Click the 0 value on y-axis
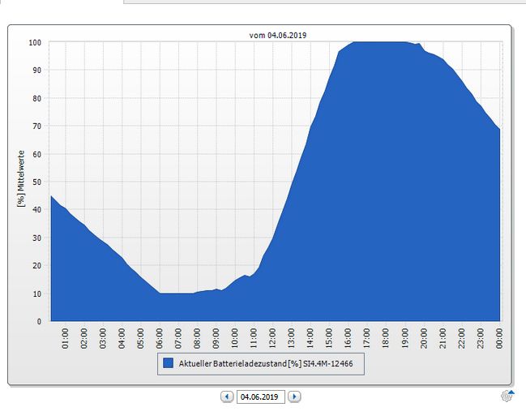Screen dimensions: 526x420 pyautogui.click(x=40, y=321)
